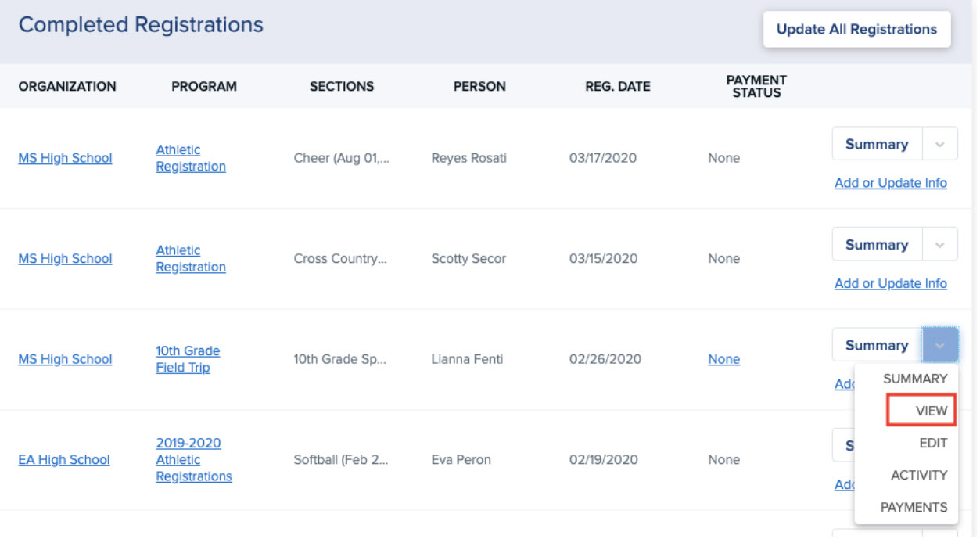Click the ORGANIZATION column header

click(x=67, y=87)
